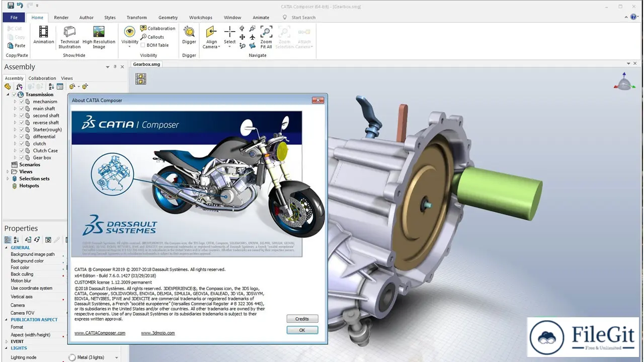This screenshot has height=362, width=644.
Task: Click the OK button in About dialog
Action: point(302,330)
